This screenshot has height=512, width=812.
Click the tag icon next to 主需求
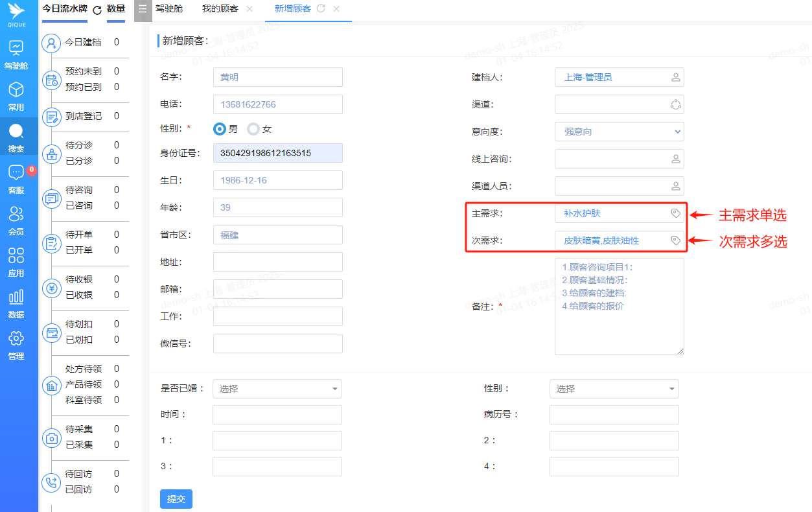pyautogui.click(x=676, y=214)
